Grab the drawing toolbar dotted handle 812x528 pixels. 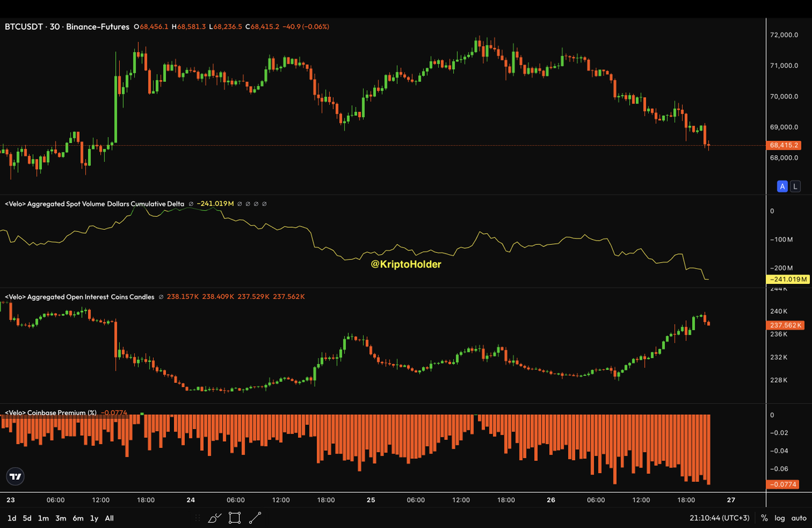coord(197,518)
